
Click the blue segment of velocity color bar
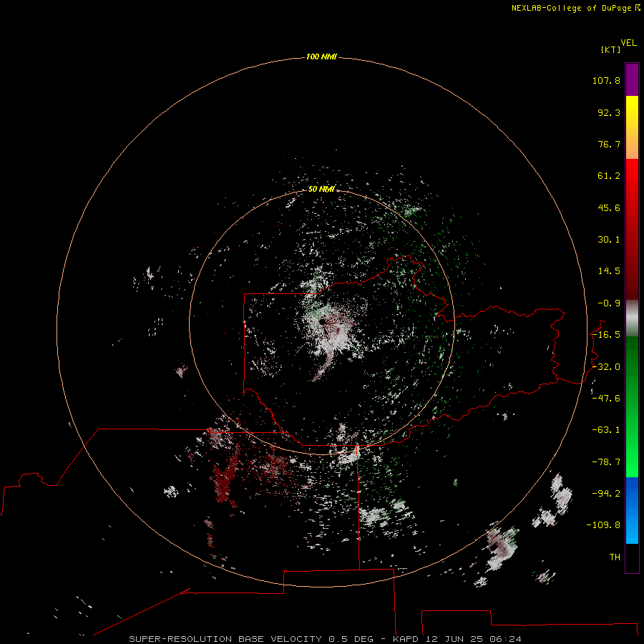(x=632, y=510)
